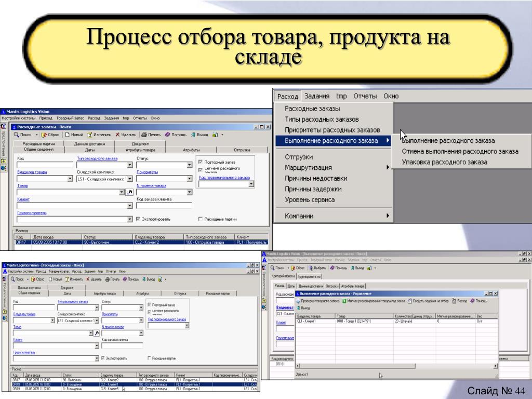532x399 pixels.
Task: Click Поиск icon in upper Расходные заказы window
Action: pos(16,135)
